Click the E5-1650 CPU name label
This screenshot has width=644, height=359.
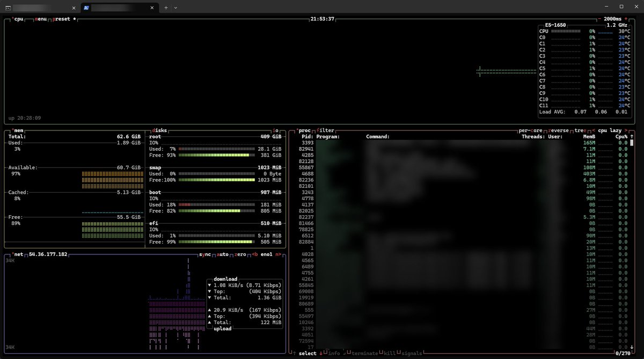(x=555, y=25)
